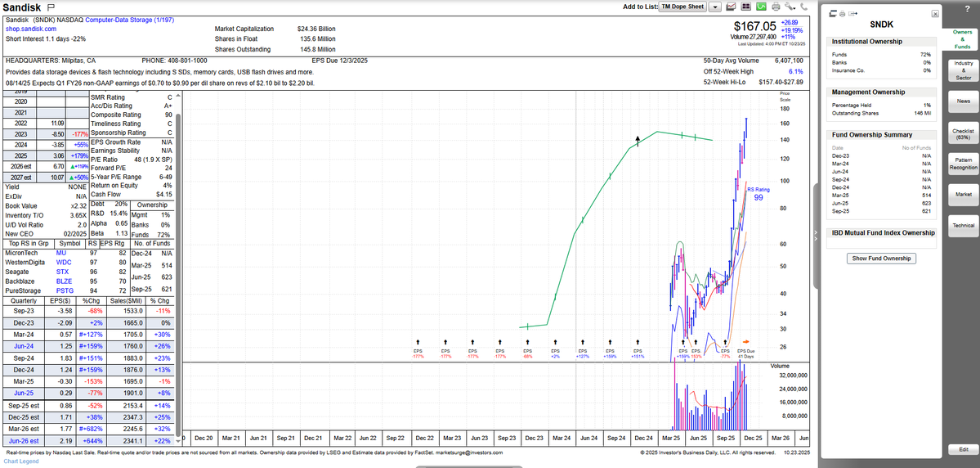Click the Outstanding Shares 146 Mil row
Viewport: 980px width, 468px height.
pyautogui.click(x=881, y=113)
